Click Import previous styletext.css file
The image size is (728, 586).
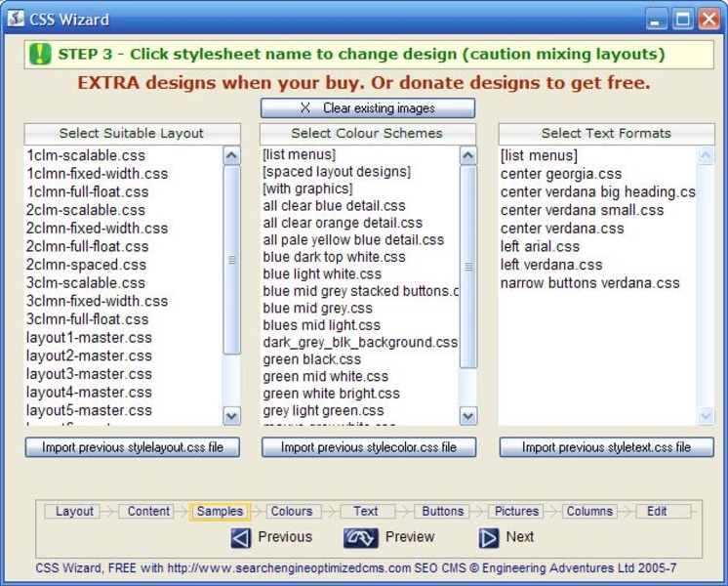606,447
